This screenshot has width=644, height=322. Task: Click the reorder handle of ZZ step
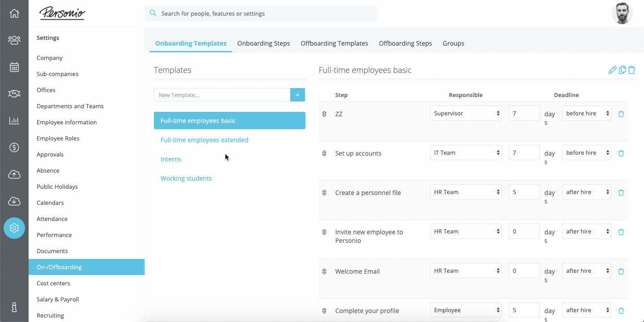pyautogui.click(x=324, y=114)
